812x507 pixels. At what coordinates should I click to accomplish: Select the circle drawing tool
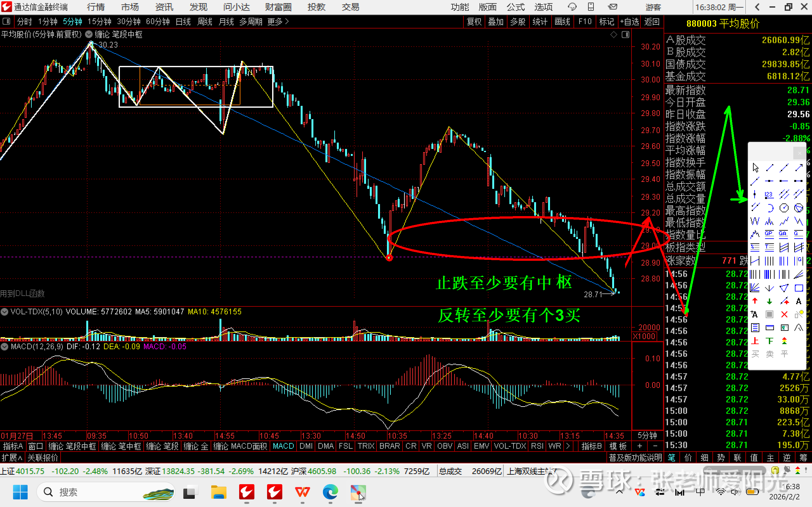pos(784,208)
